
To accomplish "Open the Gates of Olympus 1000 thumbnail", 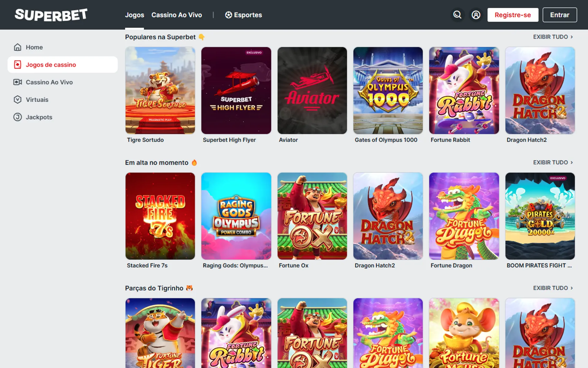I will click(388, 90).
